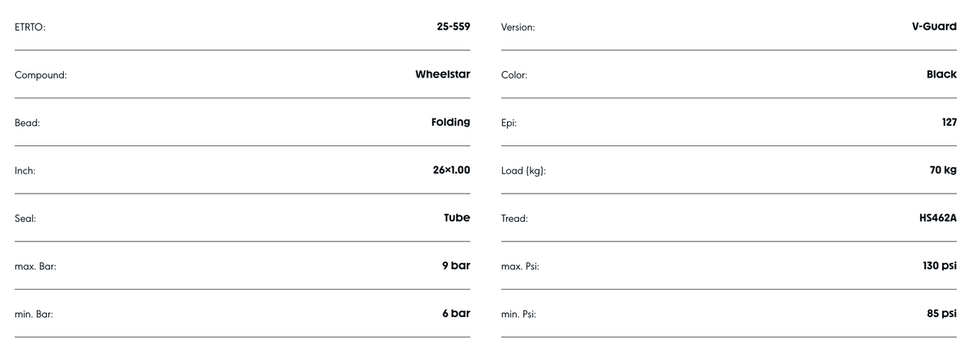980x351 pixels.
Task: Click the Seal label
Action: click(x=25, y=219)
